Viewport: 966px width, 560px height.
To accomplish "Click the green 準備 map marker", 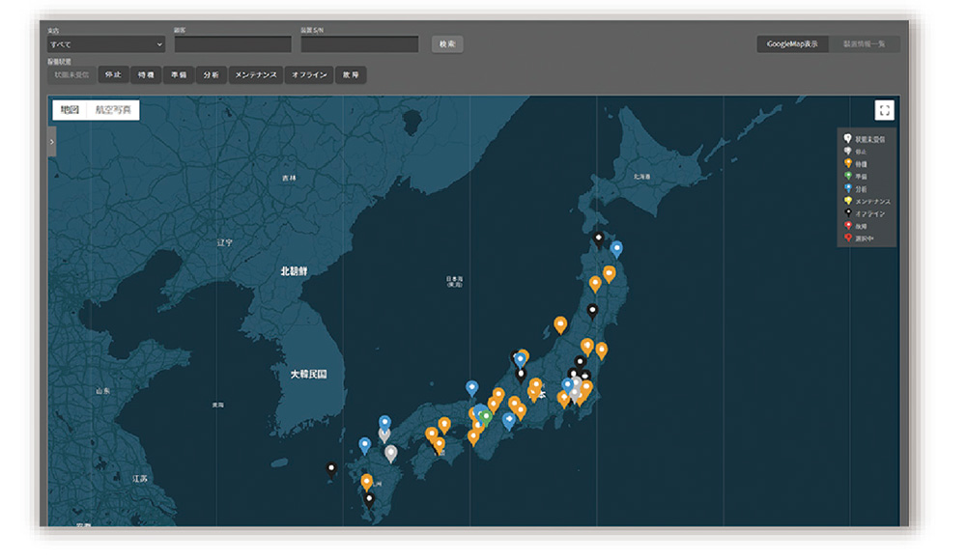I will tap(486, 418).
